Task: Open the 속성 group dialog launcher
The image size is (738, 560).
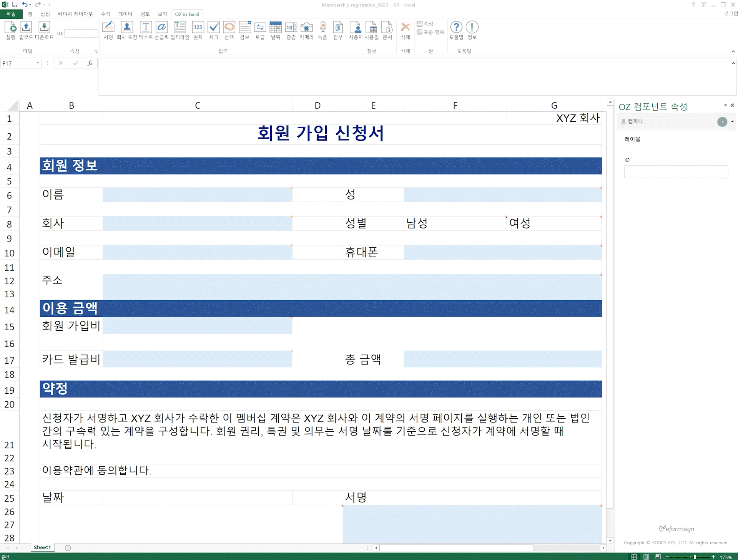Action: 96,51
